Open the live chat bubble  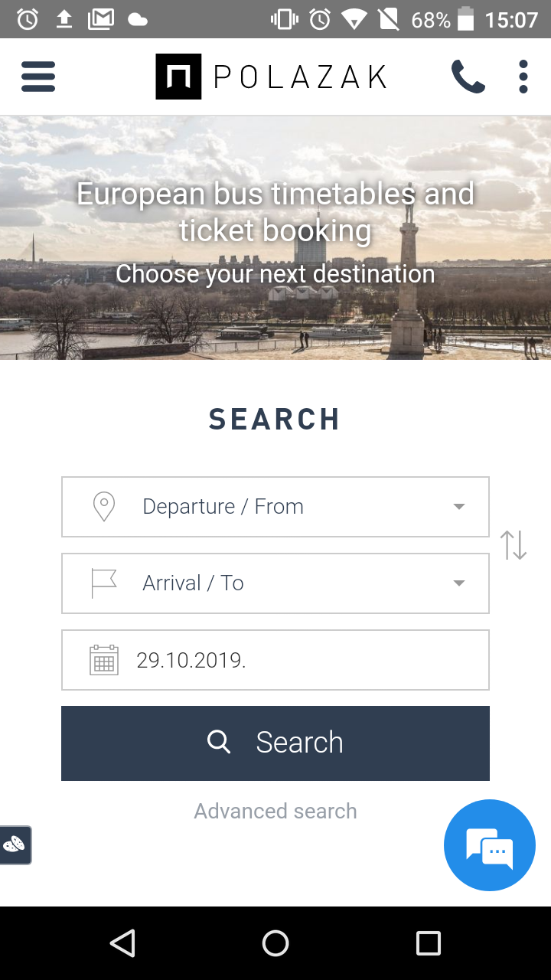click(490, 845)
